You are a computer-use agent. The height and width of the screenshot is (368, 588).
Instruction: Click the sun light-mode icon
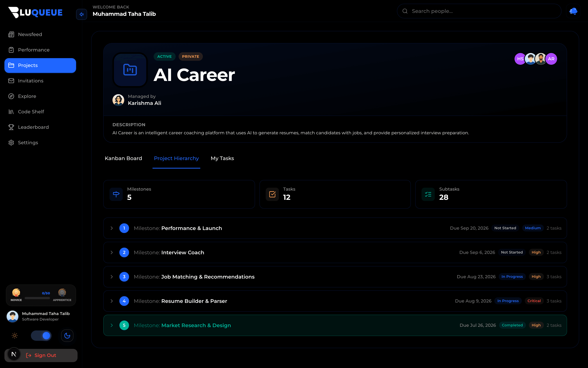15,336
